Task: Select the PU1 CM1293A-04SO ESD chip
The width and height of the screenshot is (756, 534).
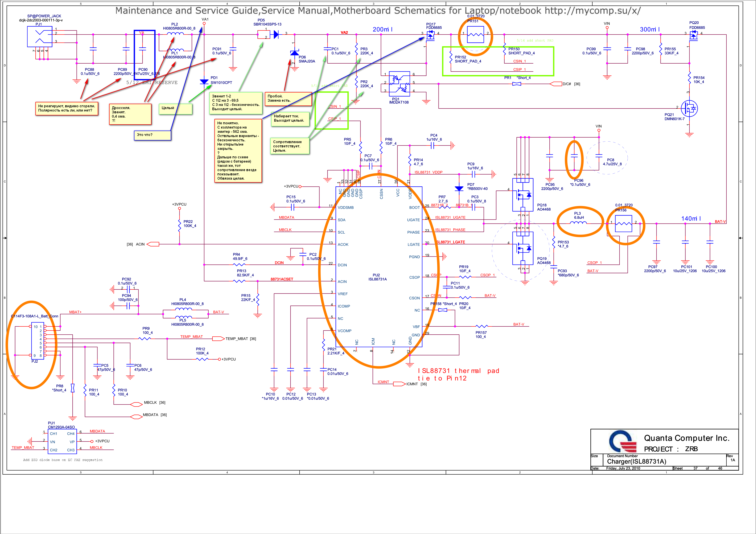Action: click(62, 441)
